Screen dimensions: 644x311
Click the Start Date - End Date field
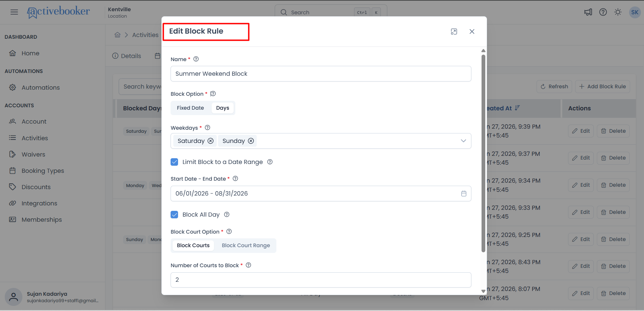(321, 194)
